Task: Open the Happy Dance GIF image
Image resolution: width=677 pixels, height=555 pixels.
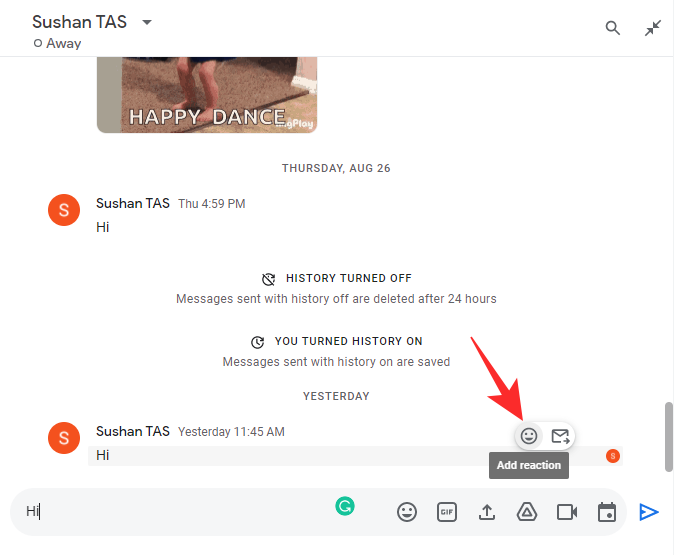Action: [x=207, y=95]
